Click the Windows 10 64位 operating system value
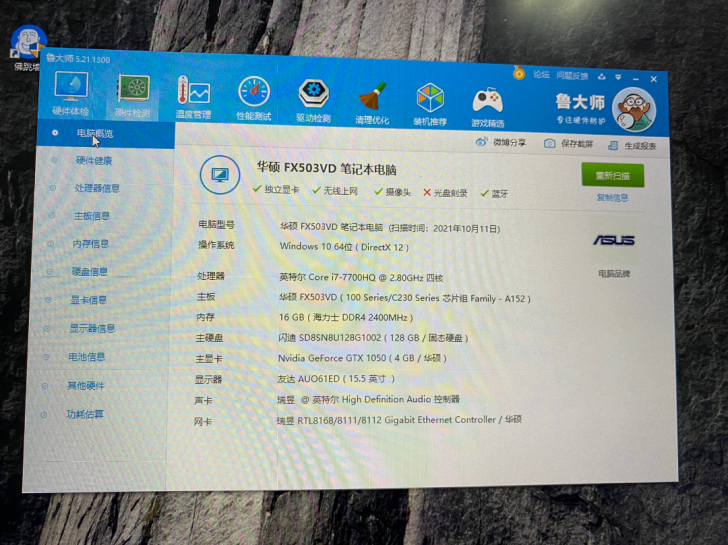This screenshot has height=545, width=728. [344, 247]
